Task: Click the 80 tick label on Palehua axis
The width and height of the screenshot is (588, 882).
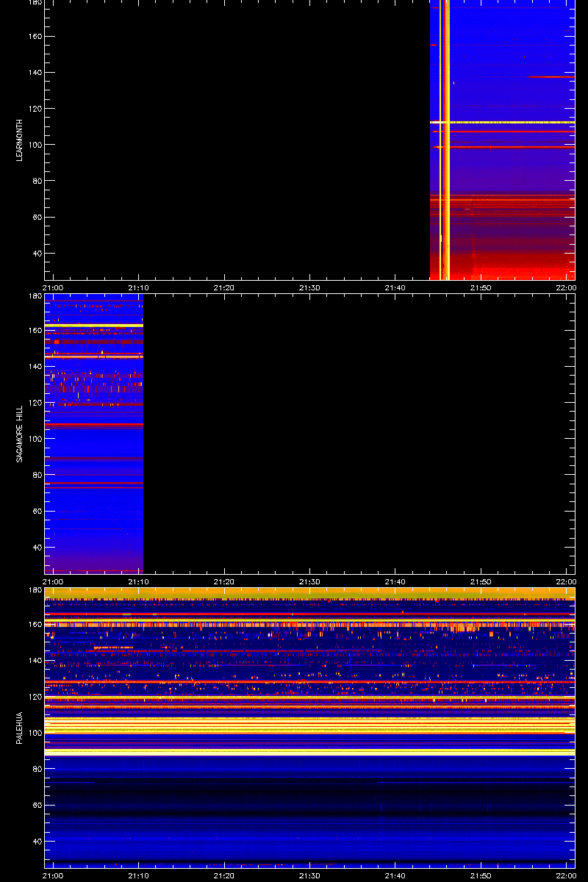Action: (36, 770)
